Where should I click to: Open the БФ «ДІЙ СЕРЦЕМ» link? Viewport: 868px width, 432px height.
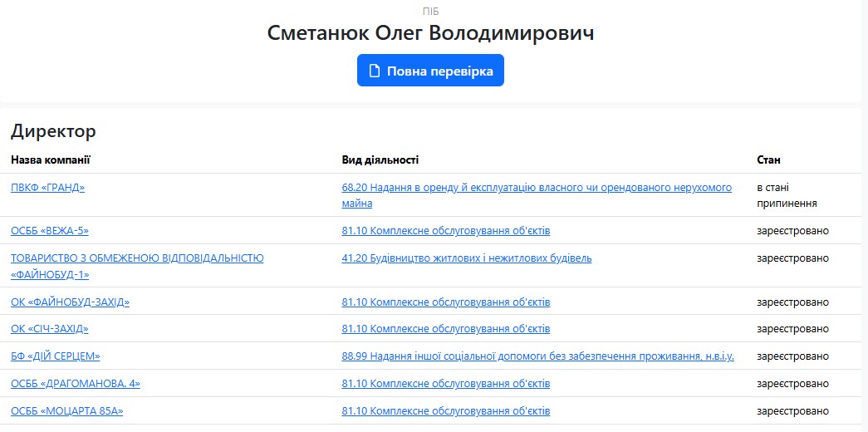pyautogui.click(x=56, y=356)
